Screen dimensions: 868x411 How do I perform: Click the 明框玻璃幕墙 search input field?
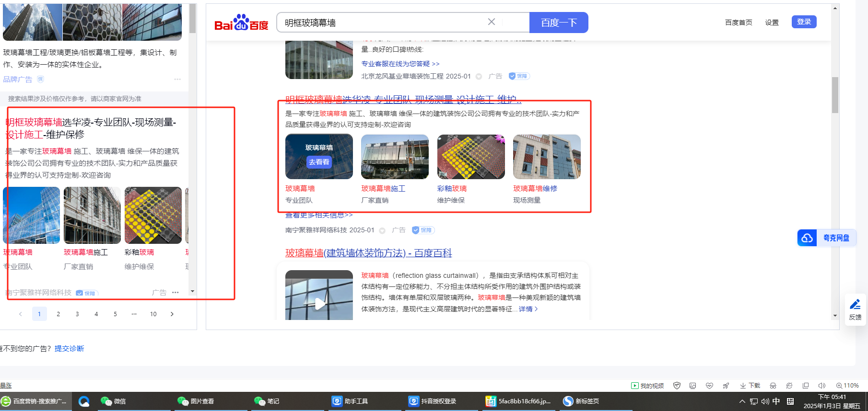click(384, 23)
